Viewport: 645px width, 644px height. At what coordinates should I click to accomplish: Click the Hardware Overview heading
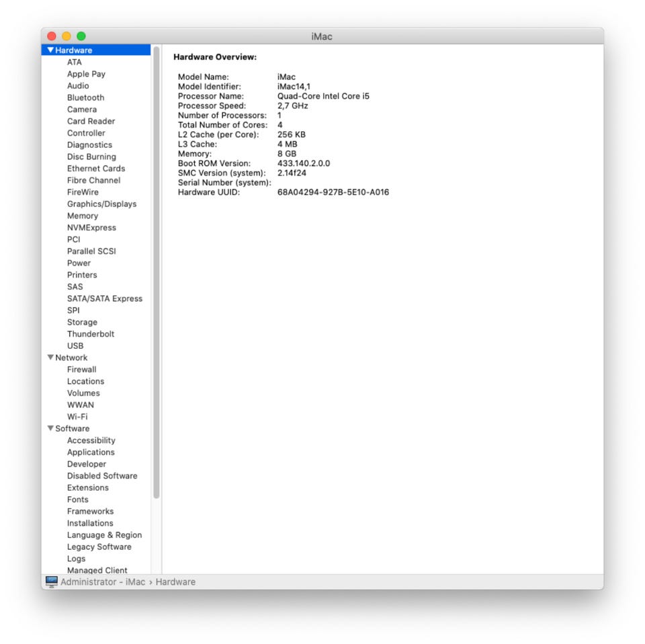215,57
